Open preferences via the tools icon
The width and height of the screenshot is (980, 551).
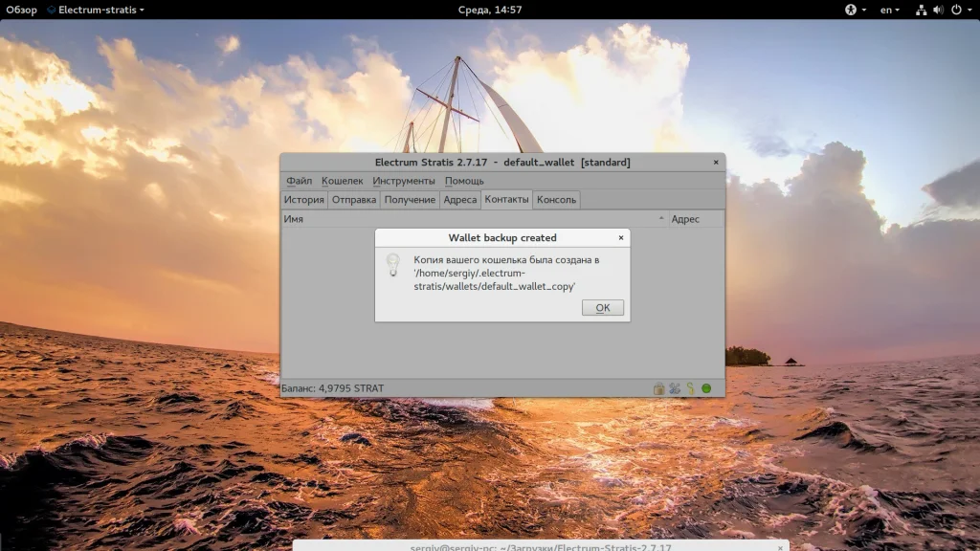pyautogui.click(x=674, y=388)
